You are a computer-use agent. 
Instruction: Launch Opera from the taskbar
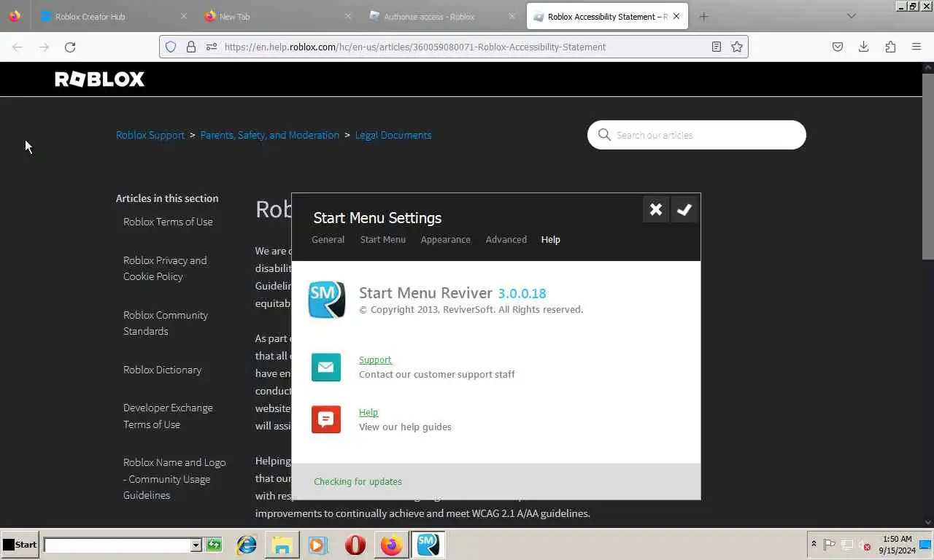(x=355, y=545)
